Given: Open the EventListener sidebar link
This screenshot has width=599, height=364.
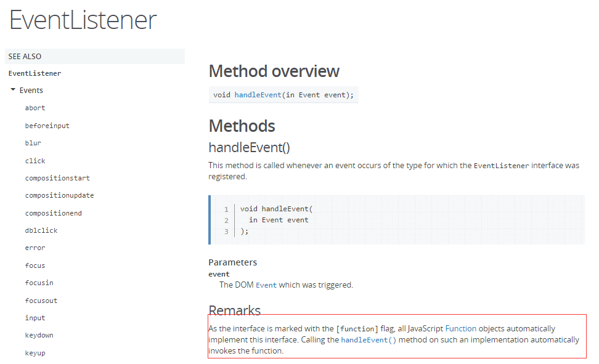Looking at the screenshot, I should tap(35, 73).
